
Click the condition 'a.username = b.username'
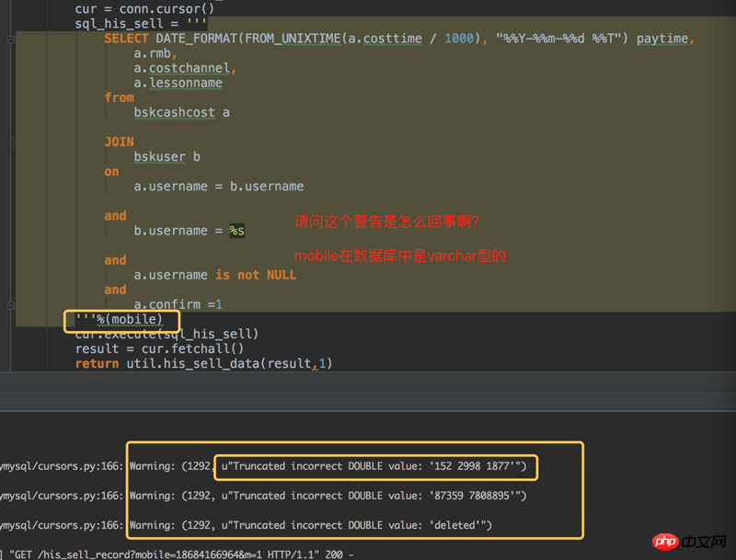219,186
